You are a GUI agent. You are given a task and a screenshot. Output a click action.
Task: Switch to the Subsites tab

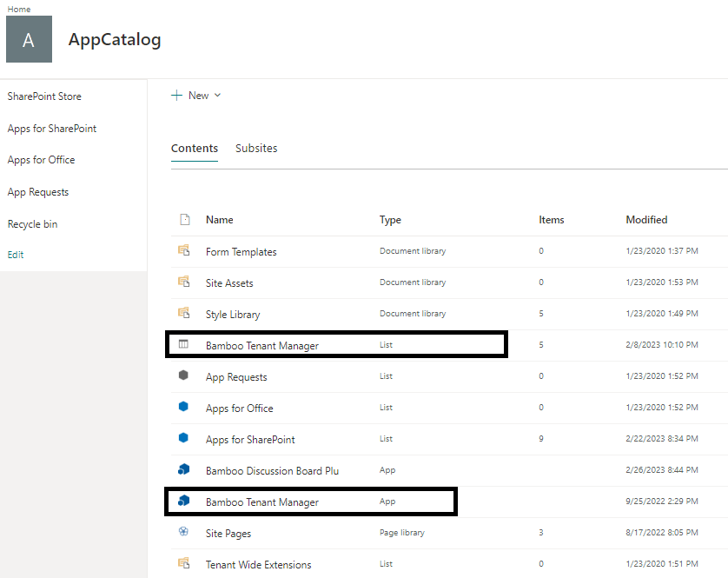pyautogui.click(x=256, y=149)
